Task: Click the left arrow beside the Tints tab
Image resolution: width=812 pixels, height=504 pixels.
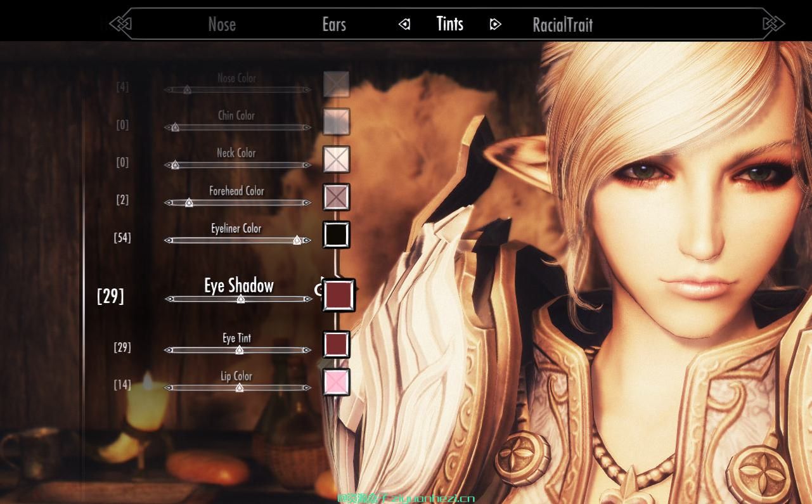Action: [404, 24]
